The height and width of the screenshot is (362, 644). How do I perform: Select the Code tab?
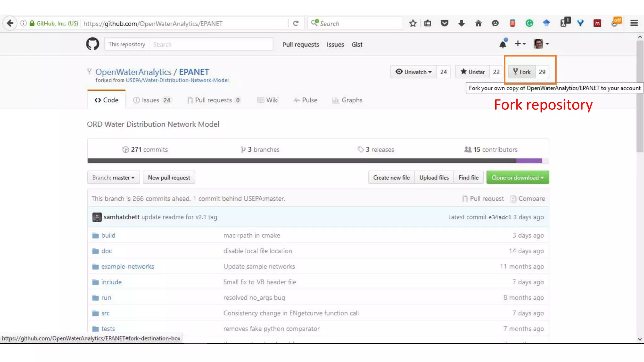[107, 100]
